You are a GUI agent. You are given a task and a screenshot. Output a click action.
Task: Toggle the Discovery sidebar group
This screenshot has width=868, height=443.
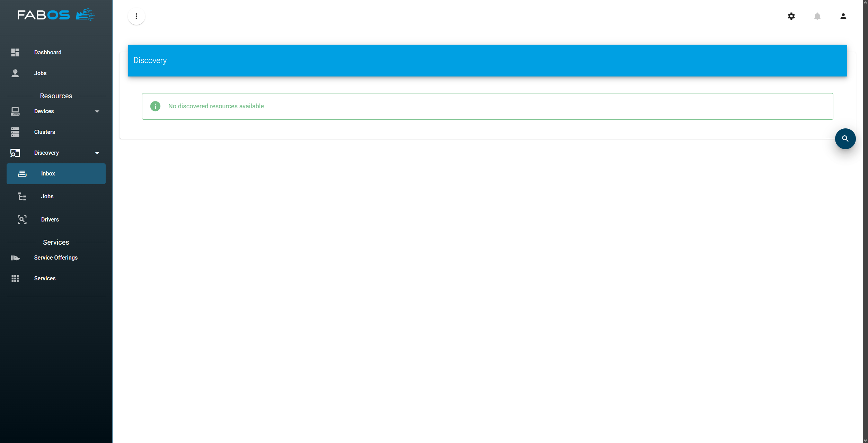pyautogui.click(x=46, y=153)
